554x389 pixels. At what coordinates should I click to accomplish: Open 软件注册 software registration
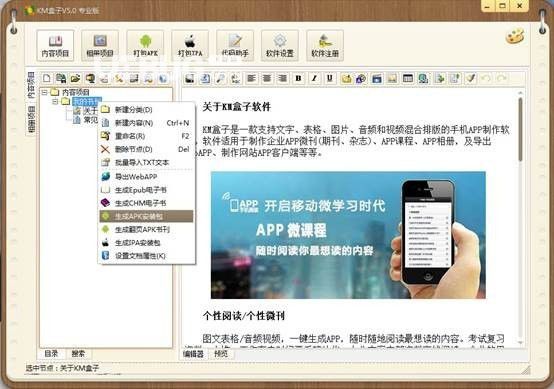tap(325, 46)
